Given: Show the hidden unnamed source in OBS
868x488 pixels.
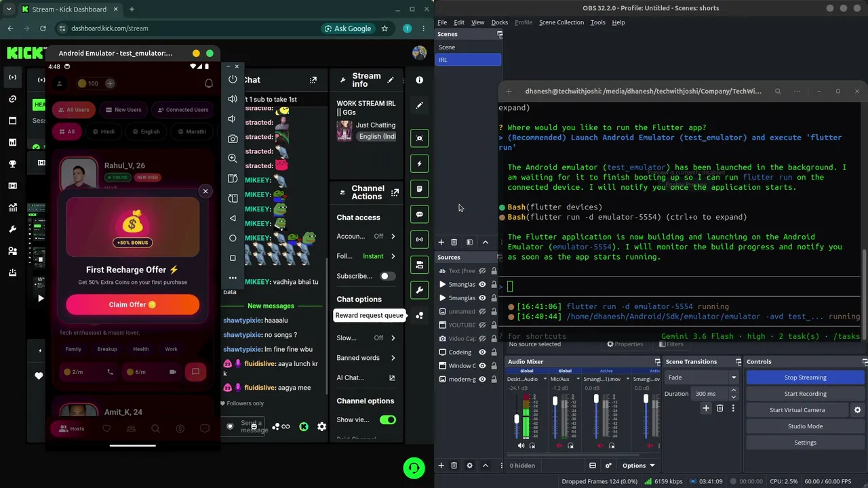Looking at the screenshot, I should (482, 312).
